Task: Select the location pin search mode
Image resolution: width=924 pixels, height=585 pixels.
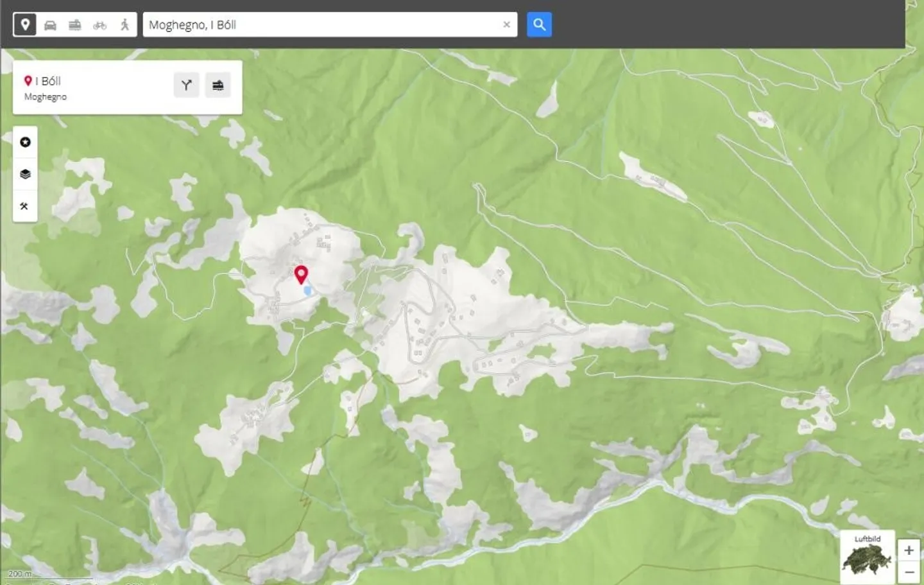Action: (x=25, y=25)
